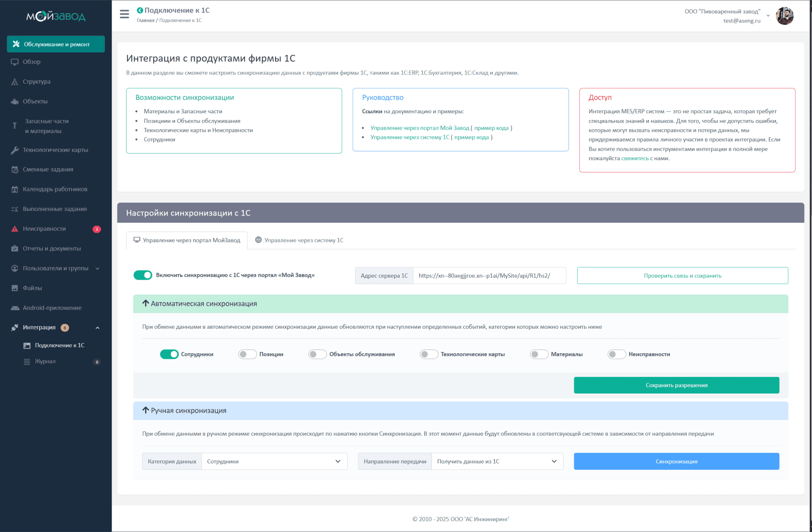
Task: Expand Пользователи и группы submenu
Action: point(55,268)
